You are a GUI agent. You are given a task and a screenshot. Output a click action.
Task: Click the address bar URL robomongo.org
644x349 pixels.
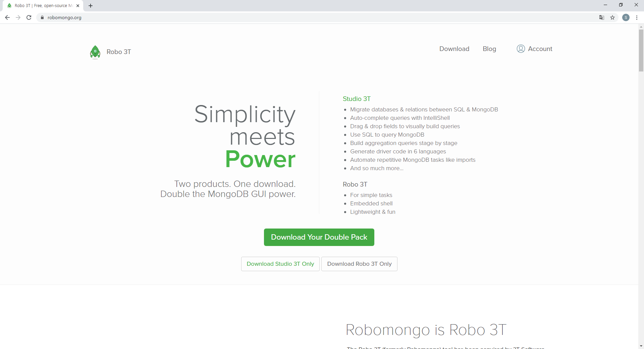coord(64,17)
